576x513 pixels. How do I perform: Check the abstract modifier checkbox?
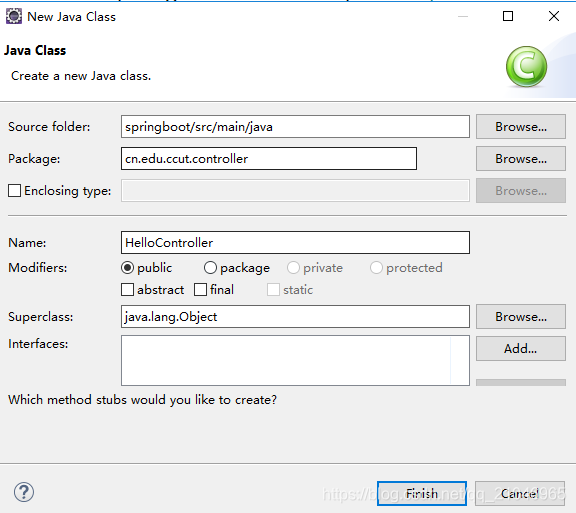(x=127, y=290)
